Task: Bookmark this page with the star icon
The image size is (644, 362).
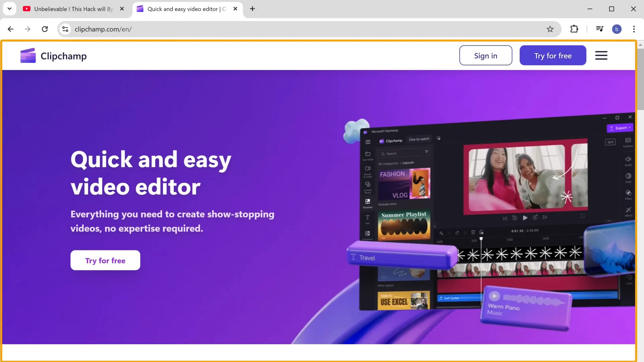Action: point(550,29)
